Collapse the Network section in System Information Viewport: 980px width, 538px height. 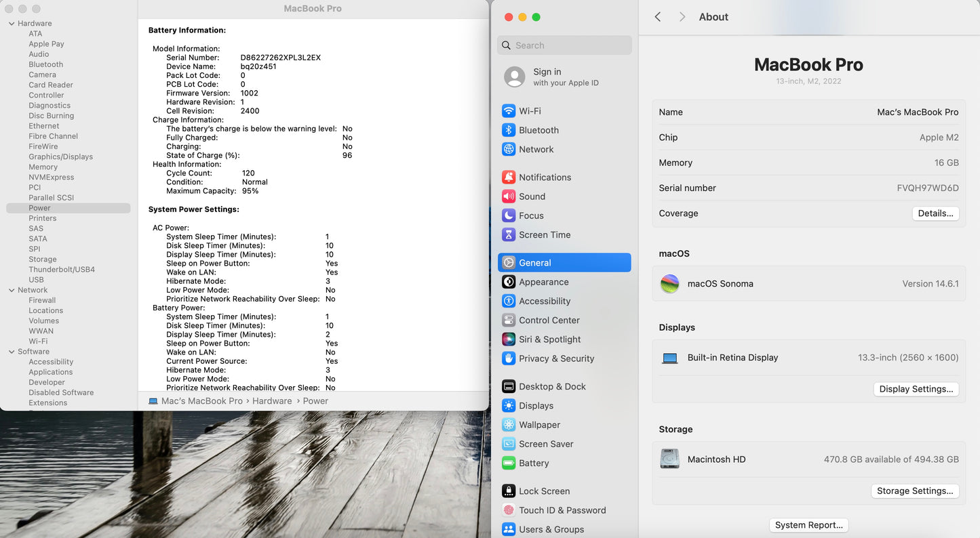[12, 290]
